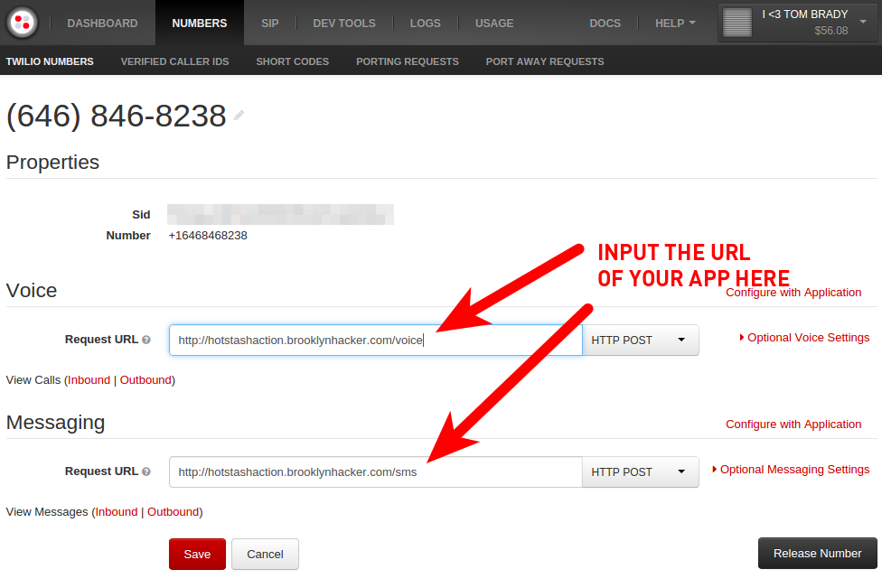Open the Voice HTTP POST method dropdown
The height and width of the screenshot is (588, 882).
coord(640,341)
